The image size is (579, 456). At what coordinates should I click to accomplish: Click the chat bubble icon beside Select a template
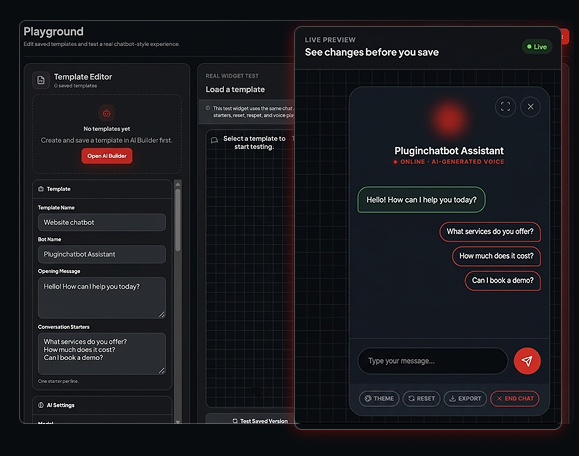[x=214, y=140]
